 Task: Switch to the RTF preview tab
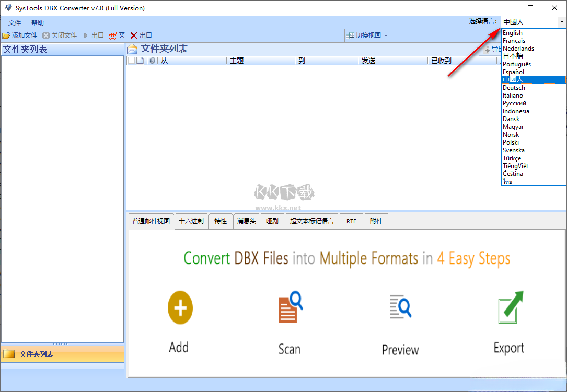351,221
